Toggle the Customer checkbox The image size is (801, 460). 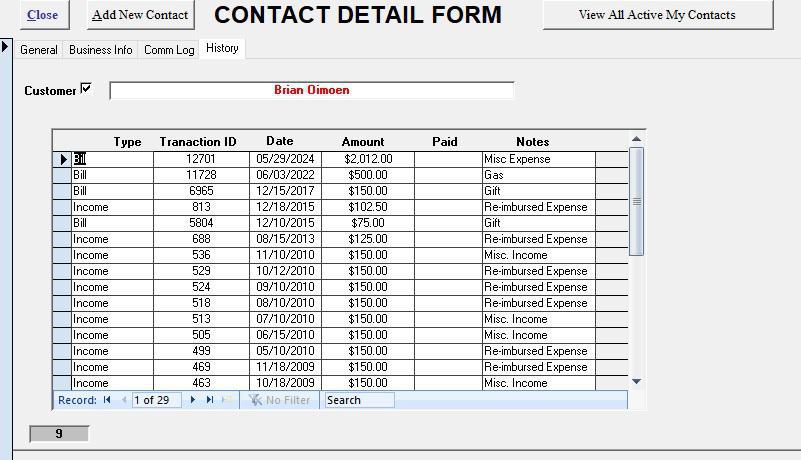point(86,89)
